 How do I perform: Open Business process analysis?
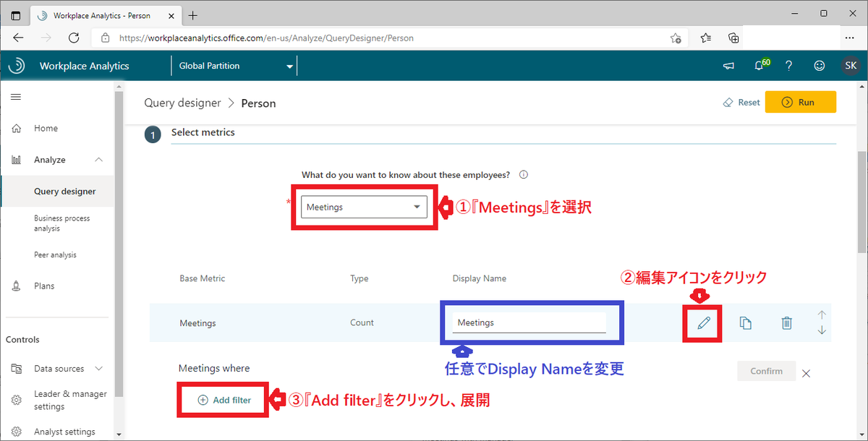pyautogui.click(x=62, y=223)
